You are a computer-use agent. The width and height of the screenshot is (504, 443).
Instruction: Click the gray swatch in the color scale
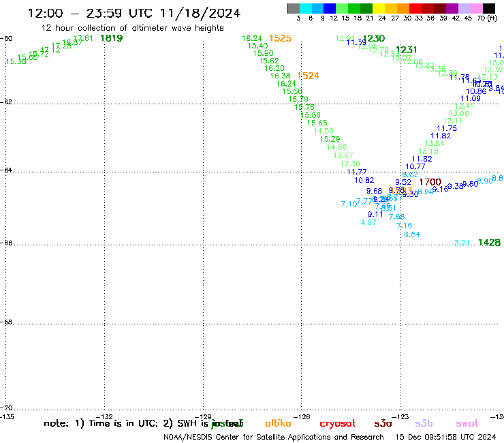294,8
